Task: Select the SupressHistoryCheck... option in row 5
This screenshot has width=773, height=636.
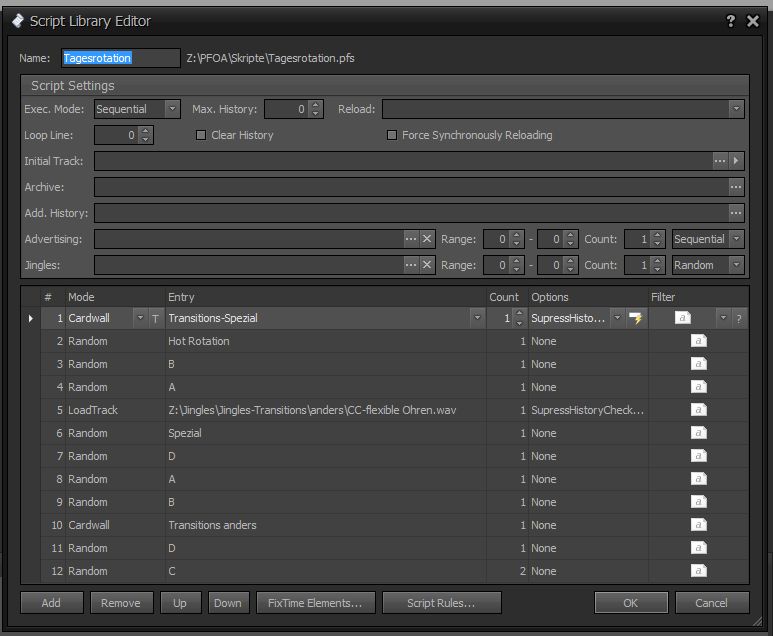Action: pos(588,410)
